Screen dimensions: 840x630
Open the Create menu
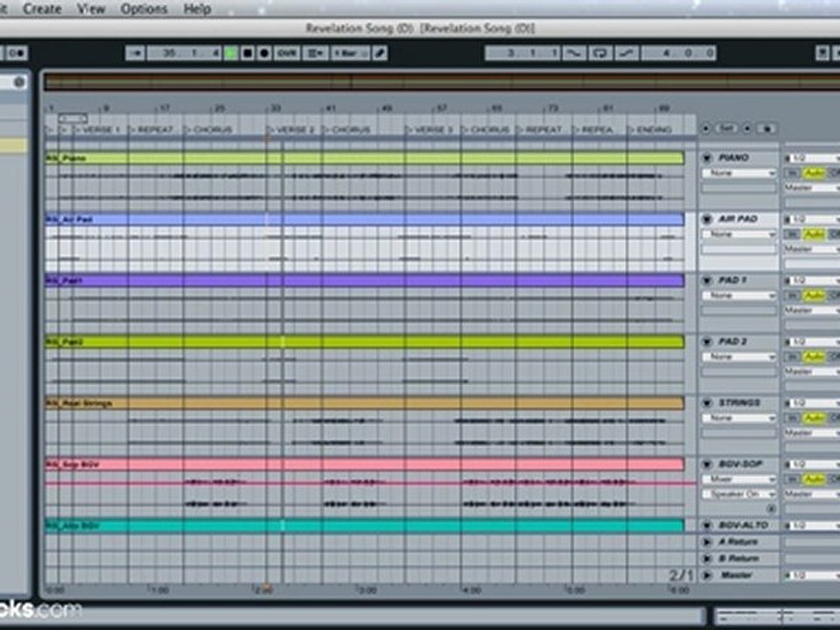(x=42, y=9)
